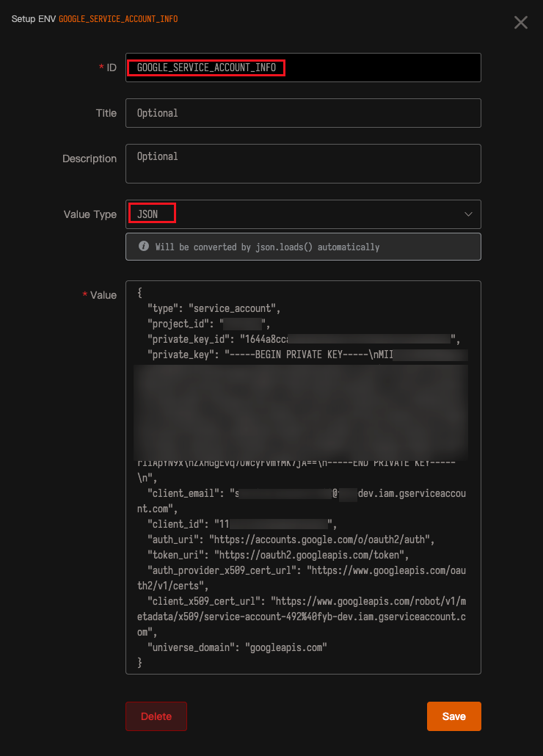Click the "Will be converted by json.loads()" notice
This screenshot has width=543, height=756.
[x=267, y=247]
